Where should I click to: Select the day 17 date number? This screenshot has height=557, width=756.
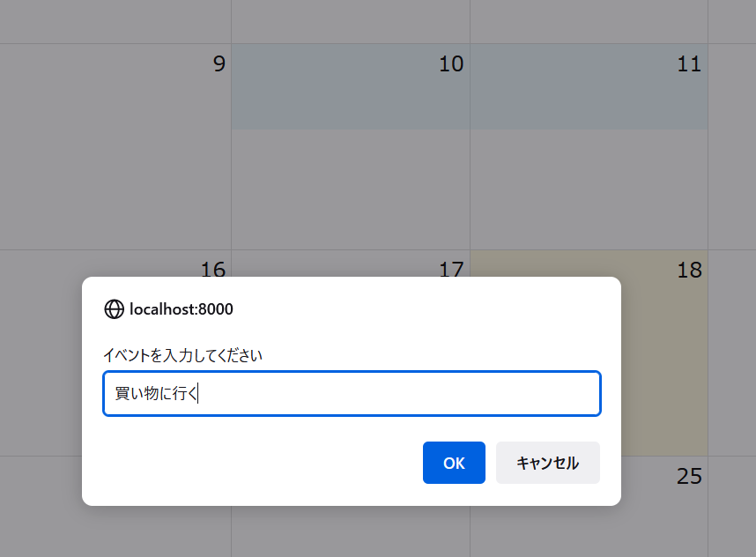(x=451, y=269)
